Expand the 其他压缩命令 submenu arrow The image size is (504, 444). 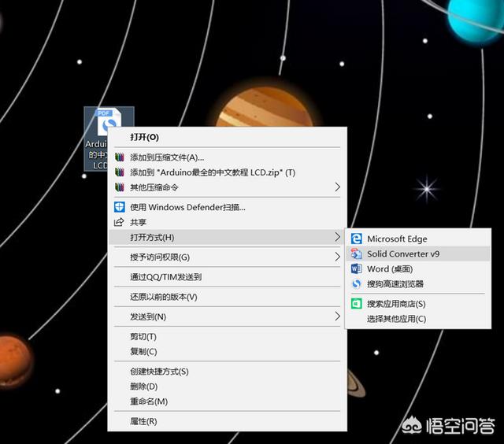(x=337, y=187)
